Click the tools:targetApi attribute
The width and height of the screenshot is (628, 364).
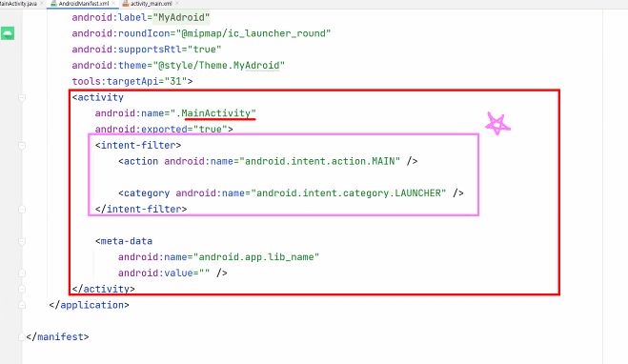pyautogui.click(x=115, y=81)
